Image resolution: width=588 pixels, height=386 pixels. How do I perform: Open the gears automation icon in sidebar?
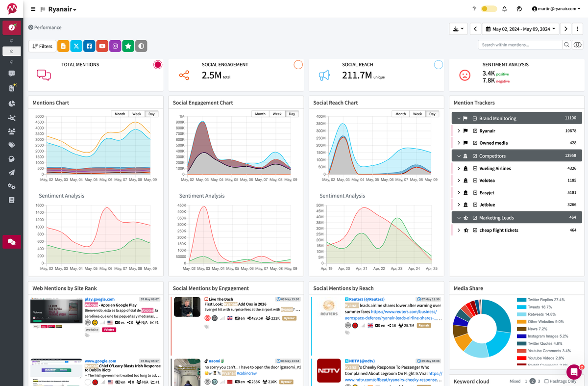point(12,187)
